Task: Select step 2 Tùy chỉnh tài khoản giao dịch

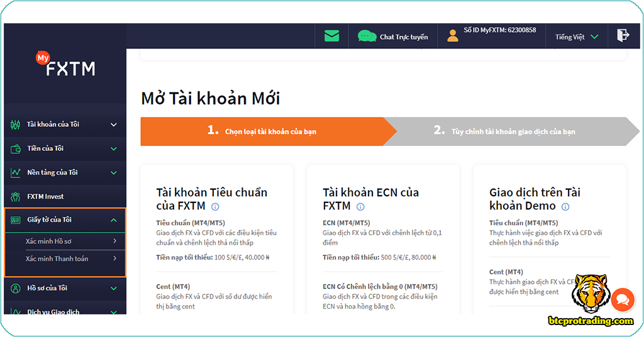Action: point(511,131)
